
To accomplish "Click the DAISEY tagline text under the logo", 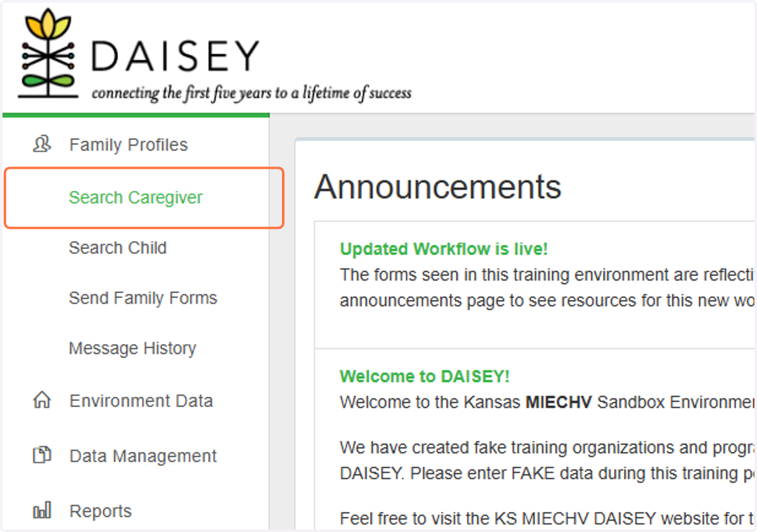I will tap(252, 94).
